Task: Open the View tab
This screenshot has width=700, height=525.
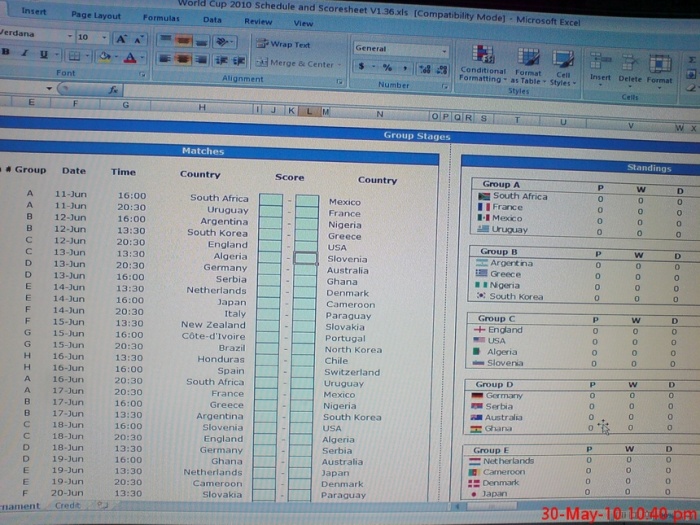Action: pos(303,23)
